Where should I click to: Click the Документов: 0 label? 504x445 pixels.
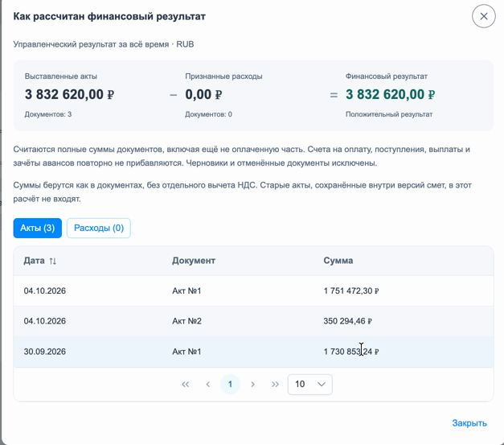(209, 114)
